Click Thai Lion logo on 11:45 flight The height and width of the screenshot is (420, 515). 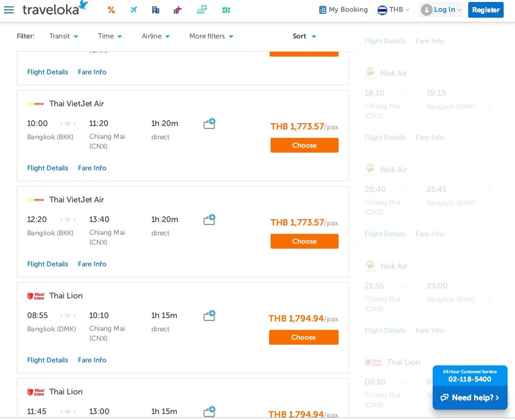coord(35,392)
